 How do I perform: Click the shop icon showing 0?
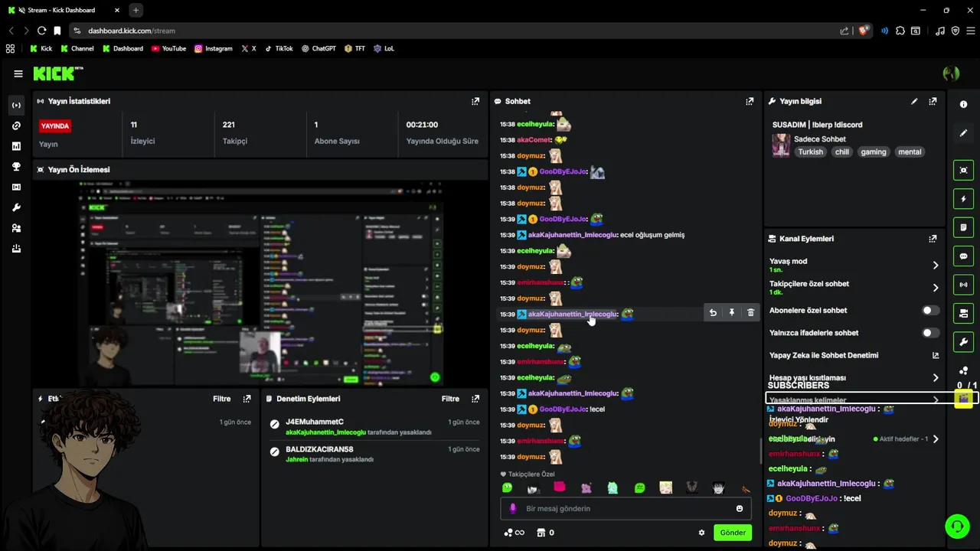pos(545,533)
